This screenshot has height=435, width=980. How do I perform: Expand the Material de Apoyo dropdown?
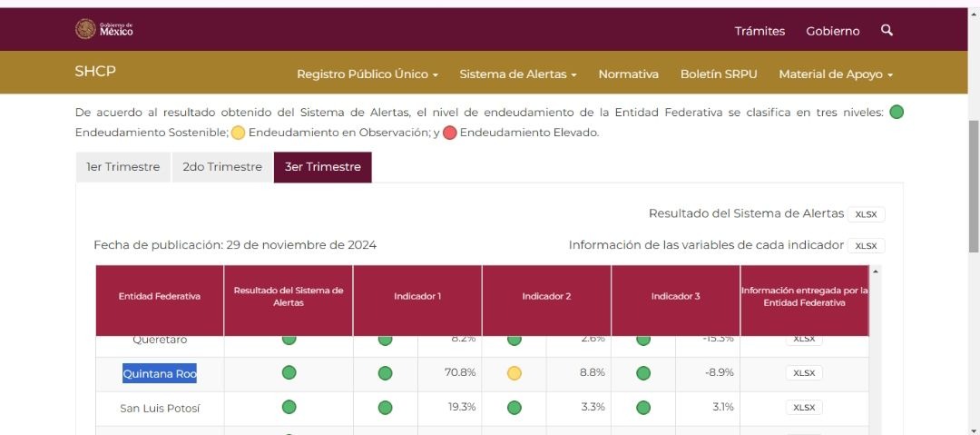pos(836,74)
